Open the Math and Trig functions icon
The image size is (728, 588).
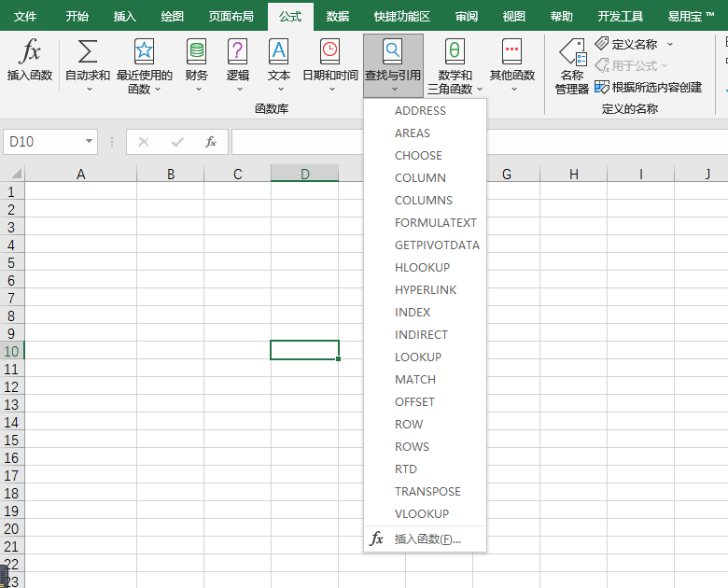pos(455,51)
